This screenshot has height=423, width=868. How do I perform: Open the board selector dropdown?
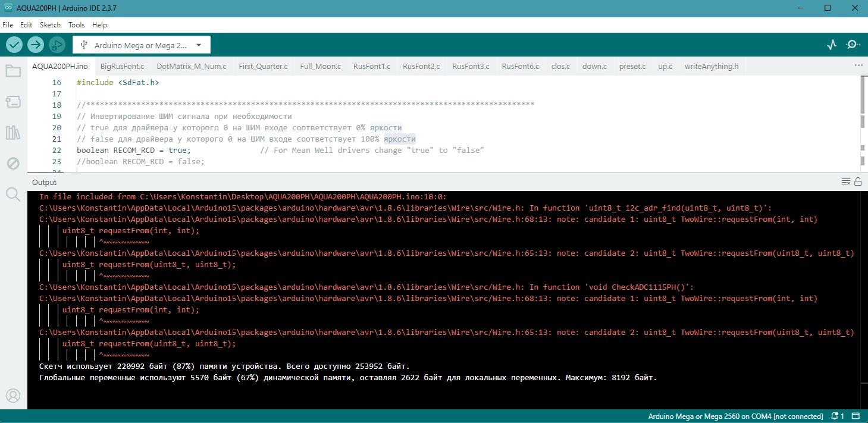pos(142,45)
